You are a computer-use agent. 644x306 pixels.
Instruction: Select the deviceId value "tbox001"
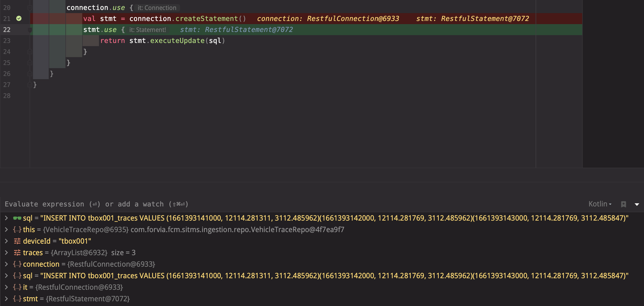(75, 241)
